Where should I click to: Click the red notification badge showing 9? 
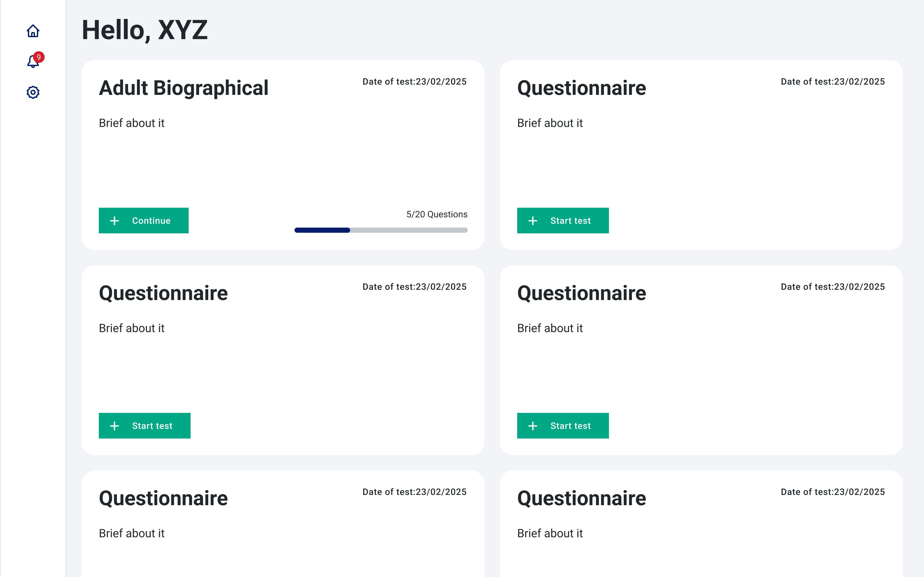(x=38, y=56)
